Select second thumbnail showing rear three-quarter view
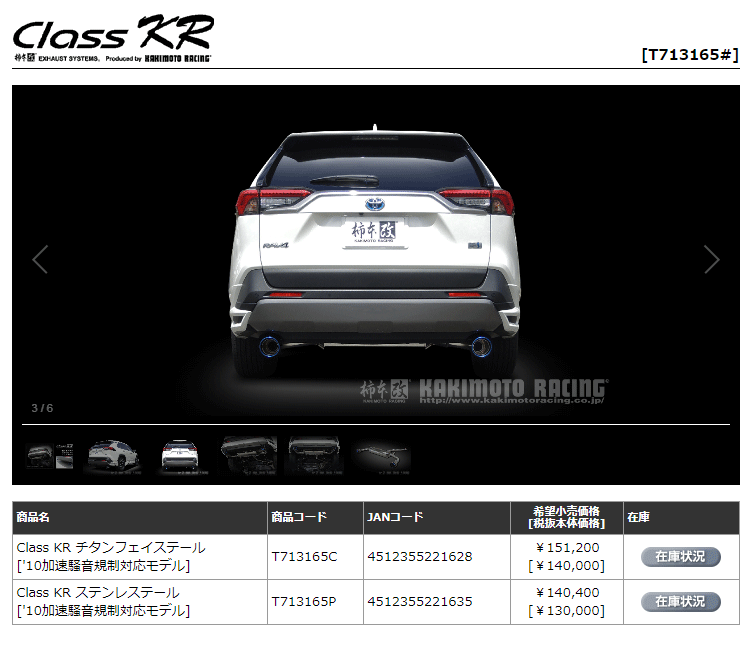Viewport: 751px width, 653px height. pyautogui.click(x=114, y=456)
